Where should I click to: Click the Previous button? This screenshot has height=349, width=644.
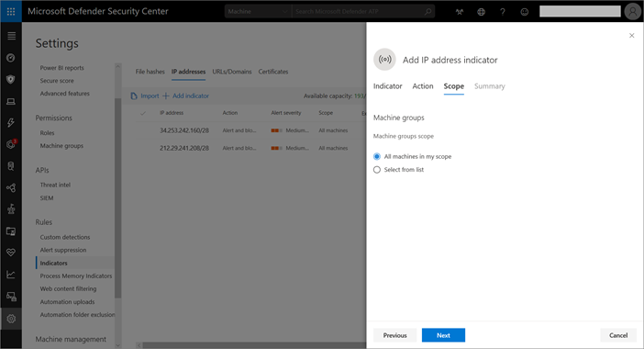coord(394,335)
